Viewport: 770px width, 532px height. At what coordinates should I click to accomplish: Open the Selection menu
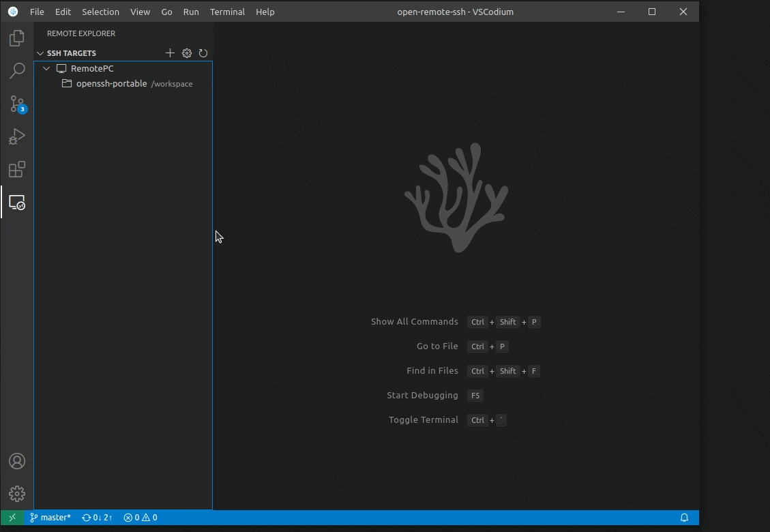coord(100,12)
